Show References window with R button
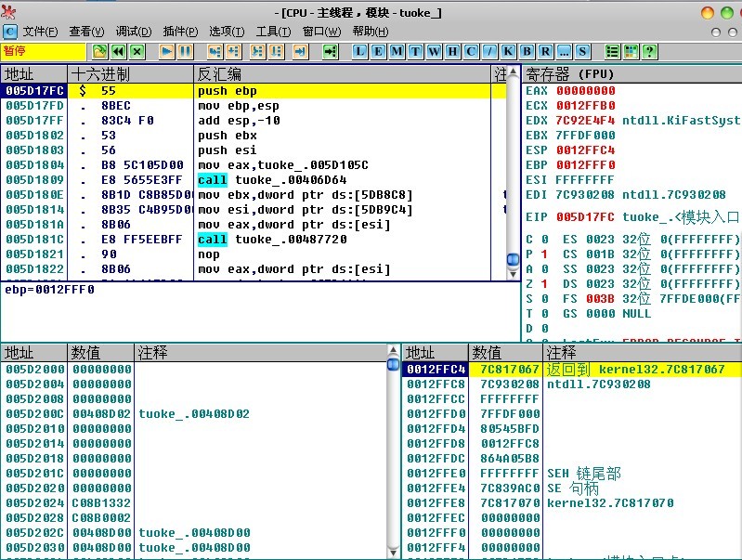This screenshot has width=742, height=560. coord(546,51)
